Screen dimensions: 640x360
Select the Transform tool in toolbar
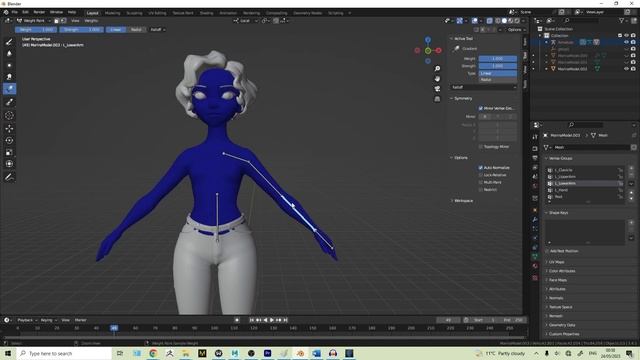(x=9, y=164)
